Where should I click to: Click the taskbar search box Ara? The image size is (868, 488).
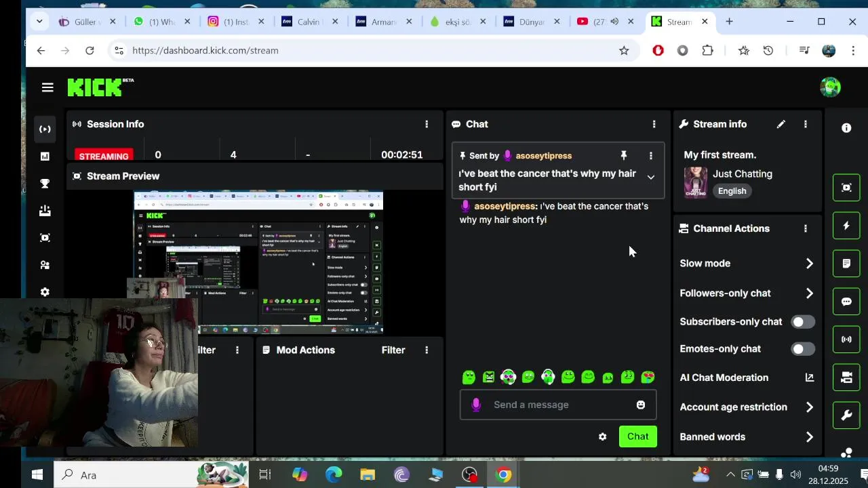click(x=151, y=475)
